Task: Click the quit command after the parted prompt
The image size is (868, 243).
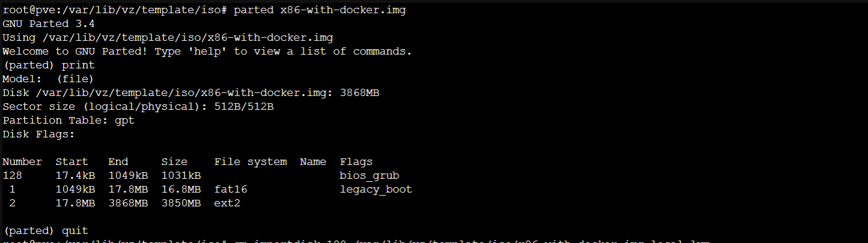Action: pos(75,231)
